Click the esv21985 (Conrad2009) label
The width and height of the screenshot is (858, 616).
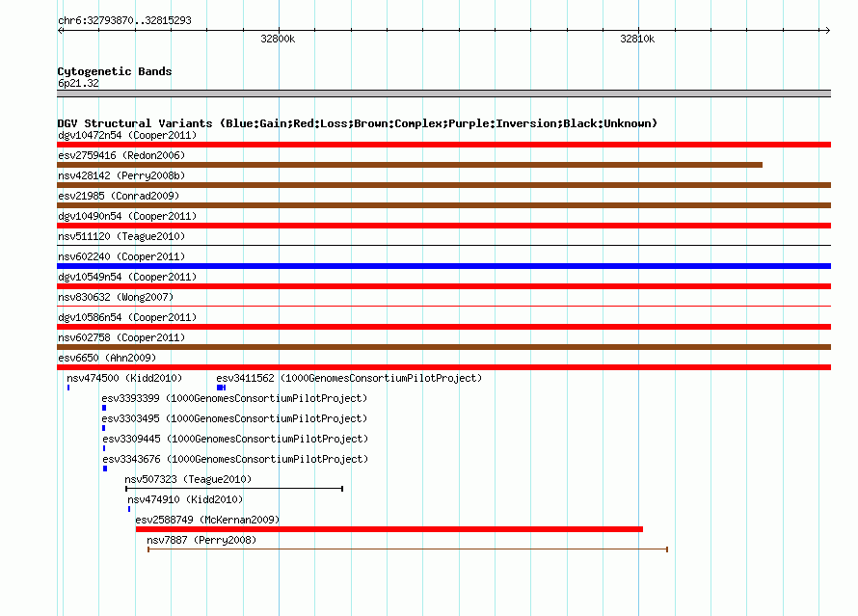pyautogui.click(x=119, y=196)
